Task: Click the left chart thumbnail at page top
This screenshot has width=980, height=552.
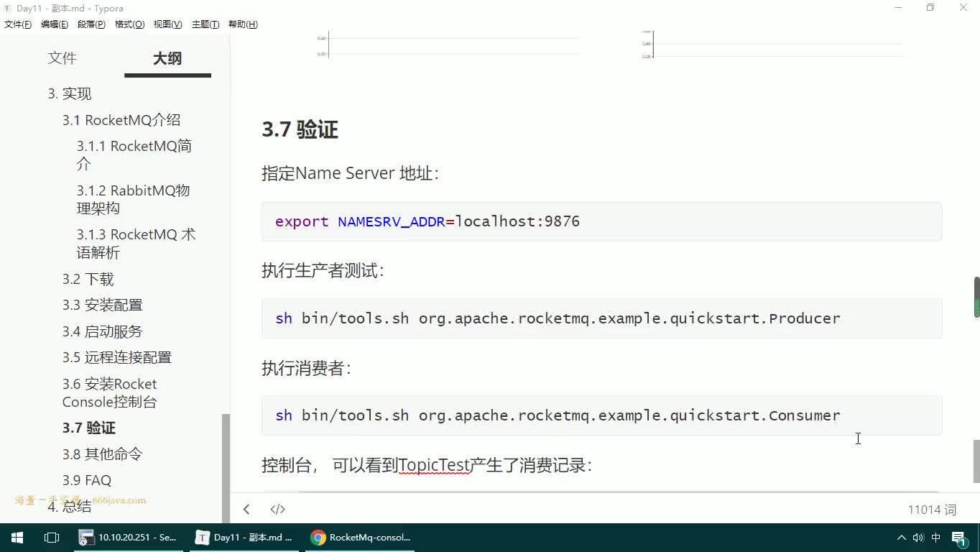Action: coord(448,45)
